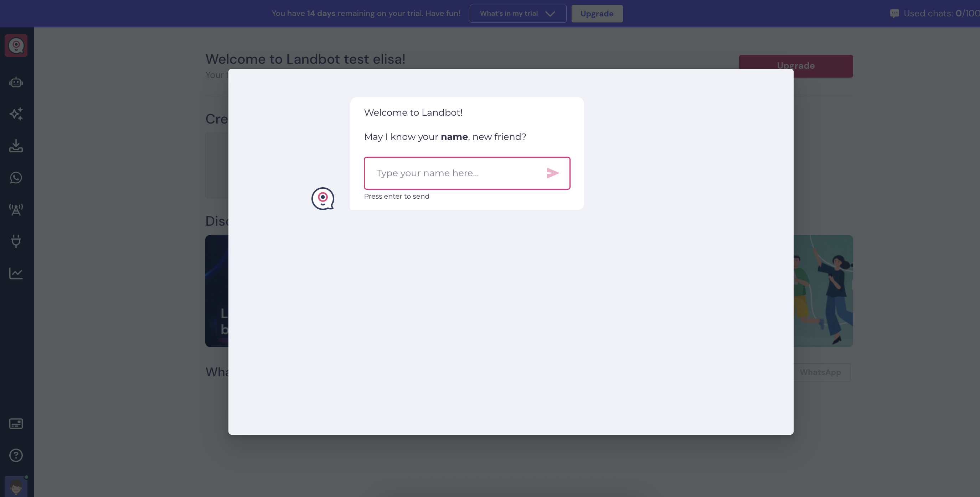The image size is (980, 497).
Task: Click the Landbot logo in the sidebar
Action: [16, 46]
